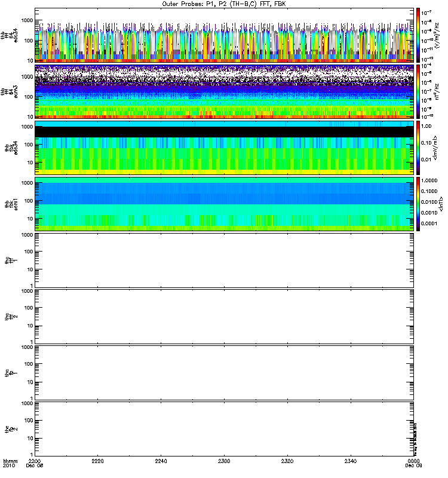The width and height of the screenshot is (448, 478).
Task: Click the 'nT²/Hz' units label
Action: click(437, 92)
